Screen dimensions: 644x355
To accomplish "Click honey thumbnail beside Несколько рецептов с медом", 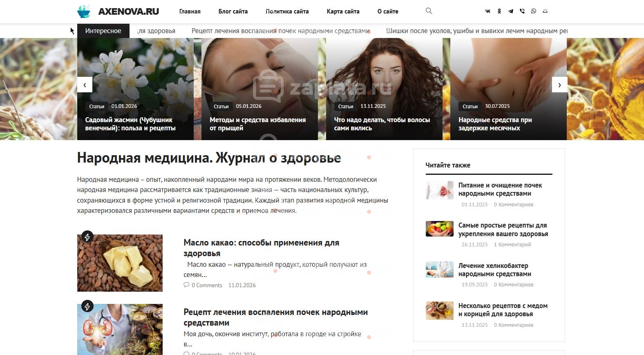I will coord(440,310).
